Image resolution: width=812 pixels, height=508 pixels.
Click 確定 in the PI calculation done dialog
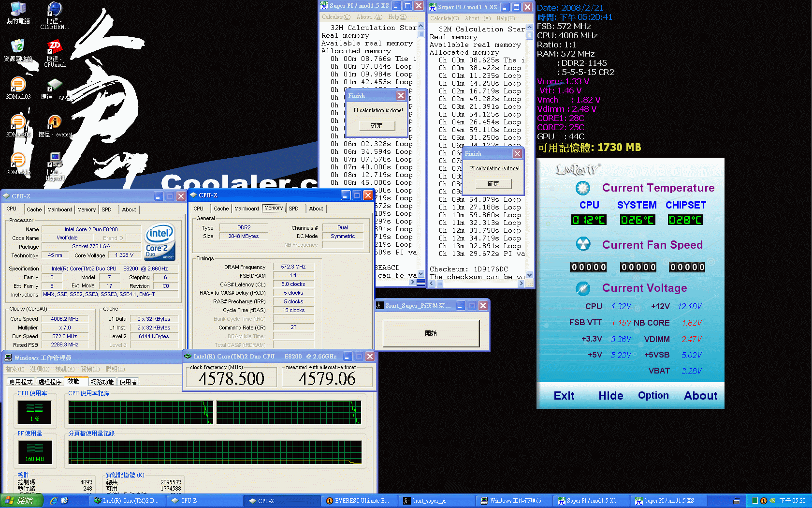[377, 126]
